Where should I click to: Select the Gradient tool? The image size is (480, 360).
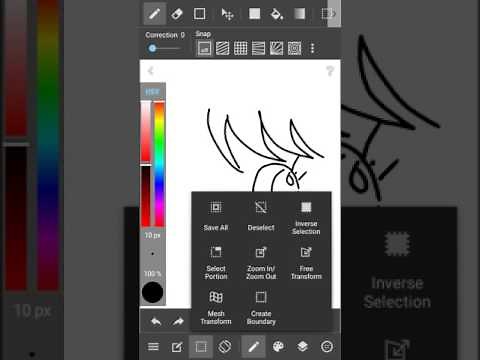299,14
